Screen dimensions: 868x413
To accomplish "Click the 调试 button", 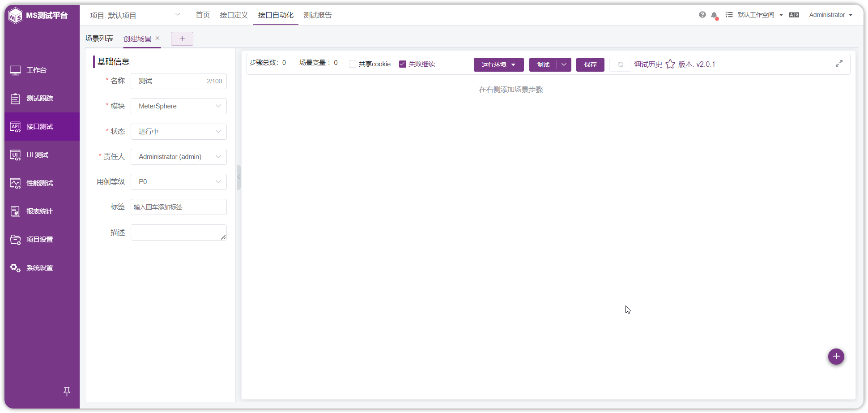I will (543, 65).
